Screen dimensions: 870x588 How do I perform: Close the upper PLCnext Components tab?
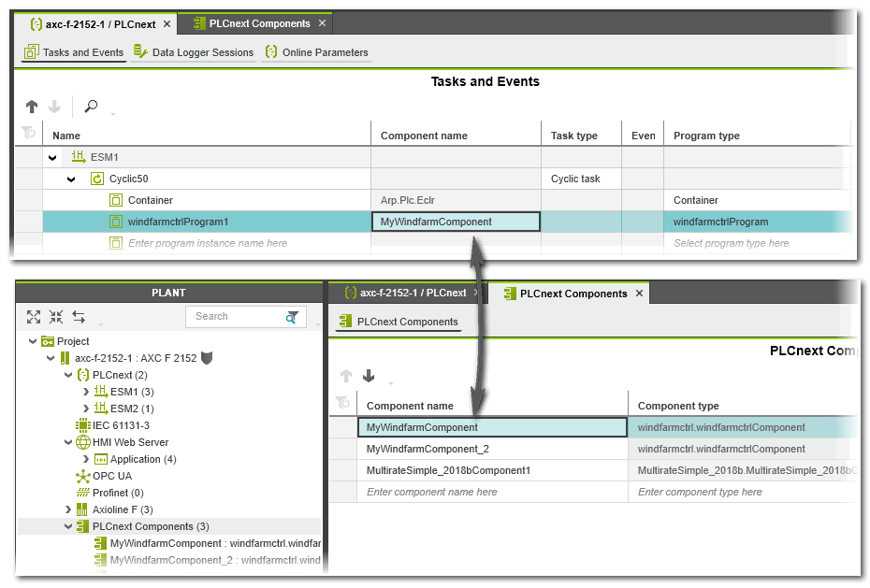pos(322,23)
